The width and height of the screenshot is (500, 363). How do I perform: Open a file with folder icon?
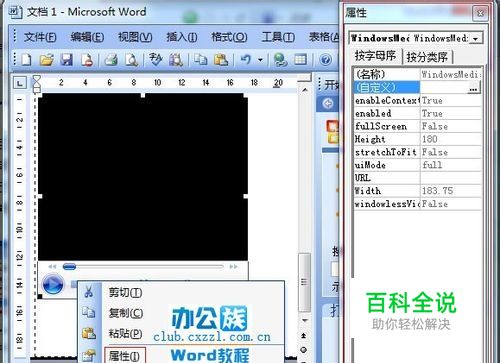(x=47, y=60)
